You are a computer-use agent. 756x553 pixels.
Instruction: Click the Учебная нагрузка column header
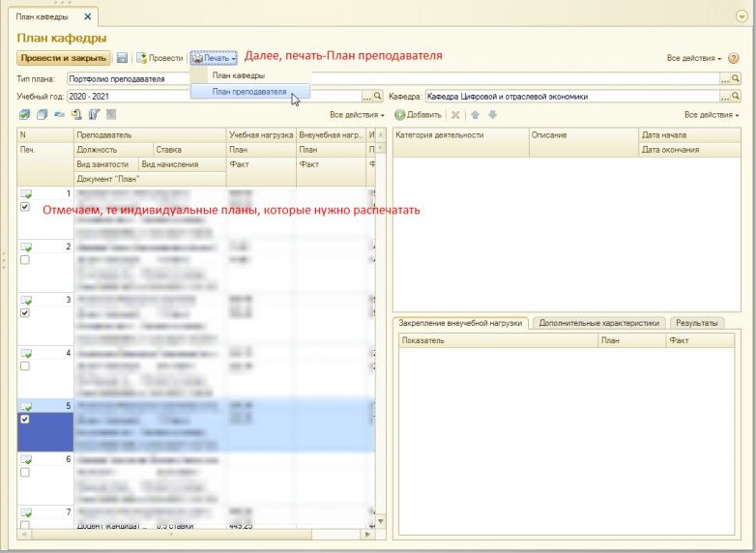coord(261,135)
